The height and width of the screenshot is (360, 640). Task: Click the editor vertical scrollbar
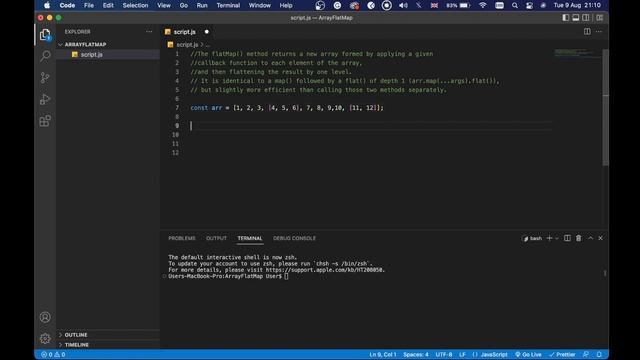(x=606, y=107)
